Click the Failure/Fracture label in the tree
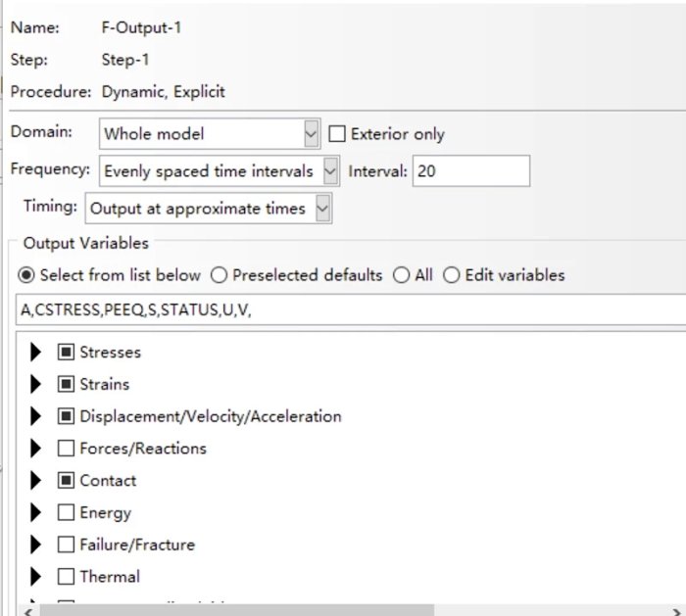Image resolution: width=686 pixels, height=616 pixels. 137,545
